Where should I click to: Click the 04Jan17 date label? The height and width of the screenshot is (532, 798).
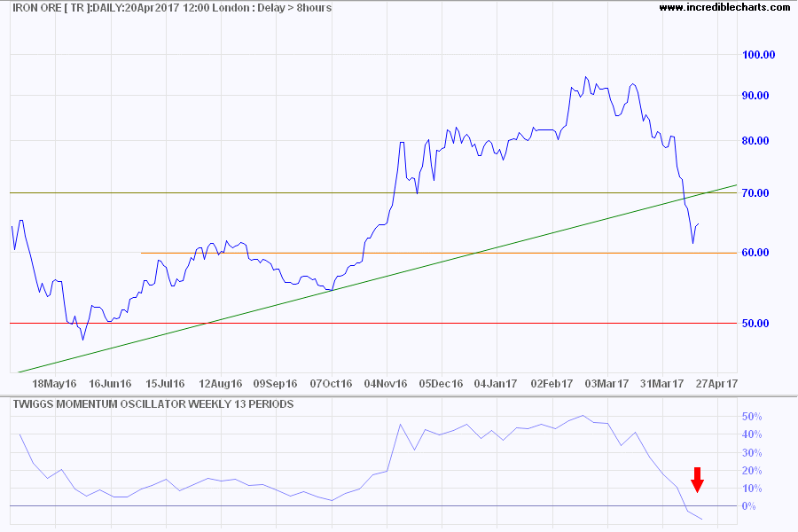(x=496, y=383)
